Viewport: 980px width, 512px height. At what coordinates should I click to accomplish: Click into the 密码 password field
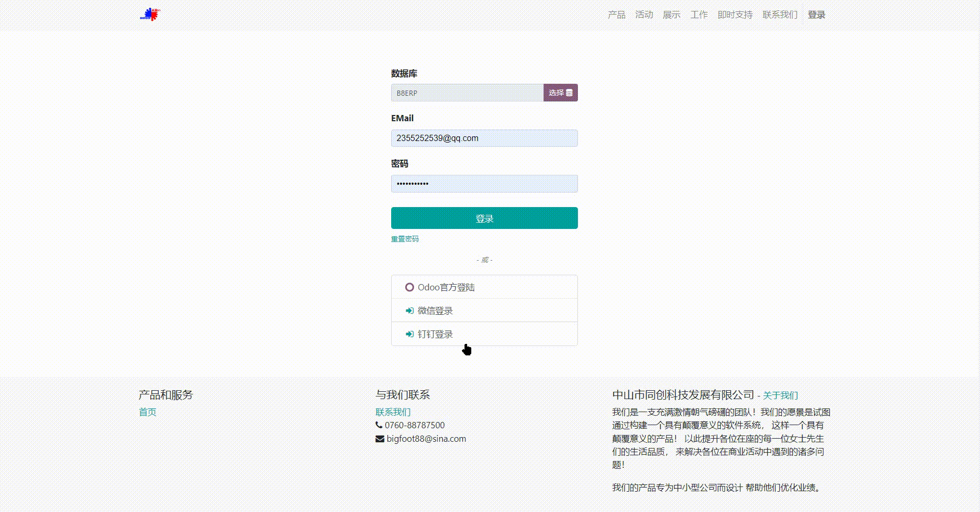(484, 184)
